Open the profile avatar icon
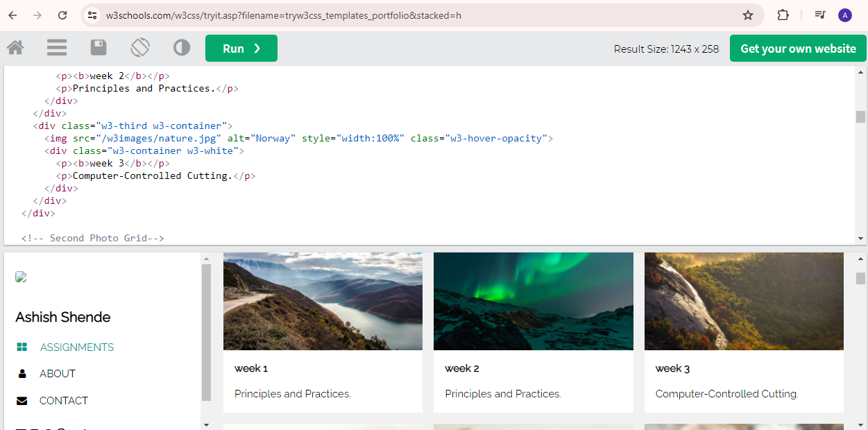Image resolution: width=868 pixels, height=430 pixels. [x=845, y=15]
